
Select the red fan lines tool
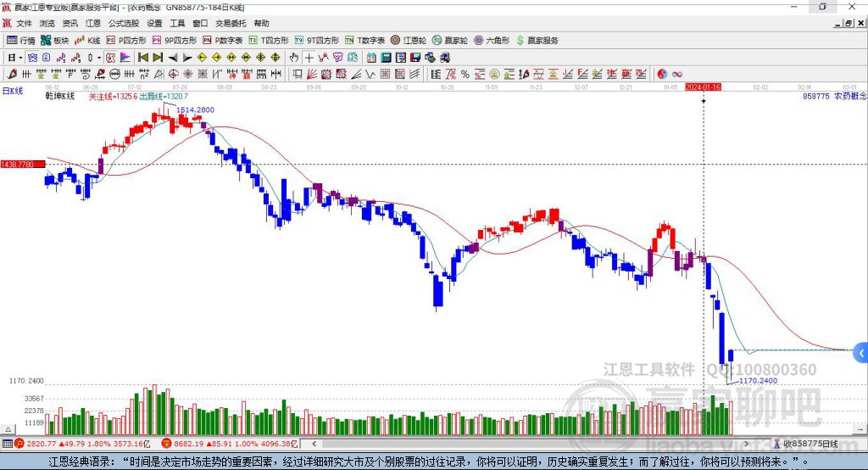tap(312, 74)
